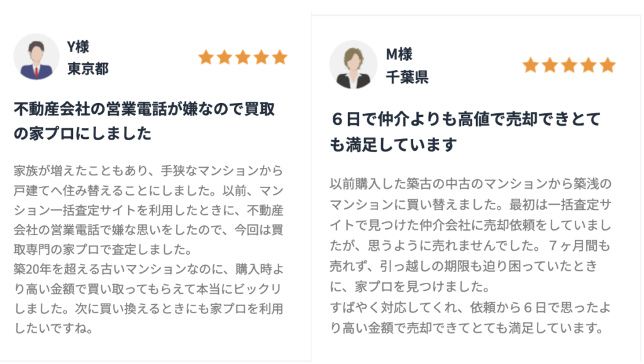Click the 千葉県 location label

407,77
